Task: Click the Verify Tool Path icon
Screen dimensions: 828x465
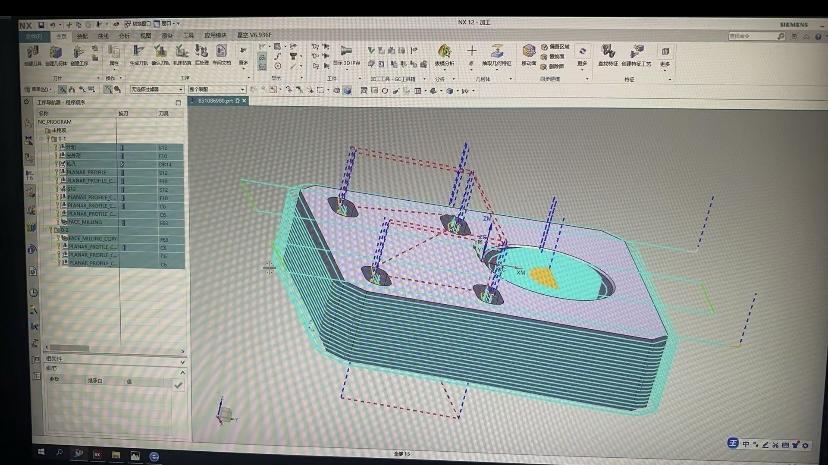Action: [160, 52]
